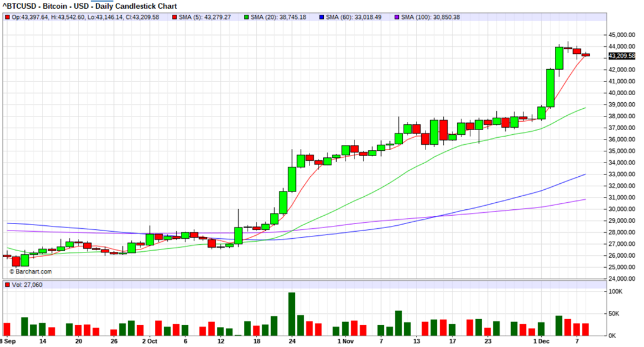Click the 34,000.00 price axis label
This screenshot has width=644, height=347.
(622, 163)
